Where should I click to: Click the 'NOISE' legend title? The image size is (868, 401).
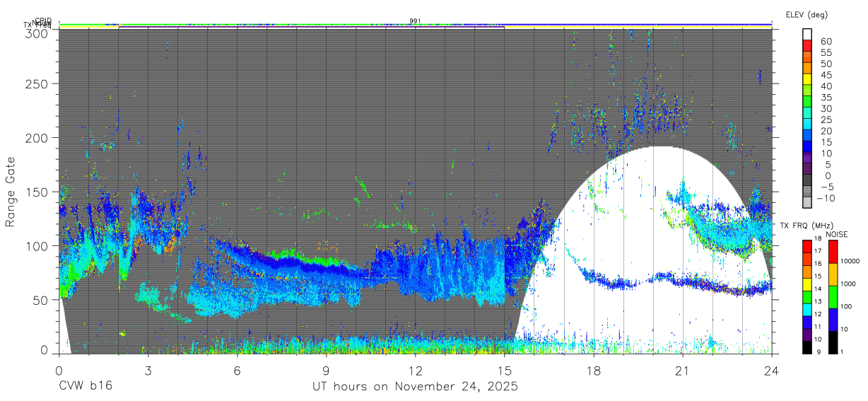coord(837,234)
